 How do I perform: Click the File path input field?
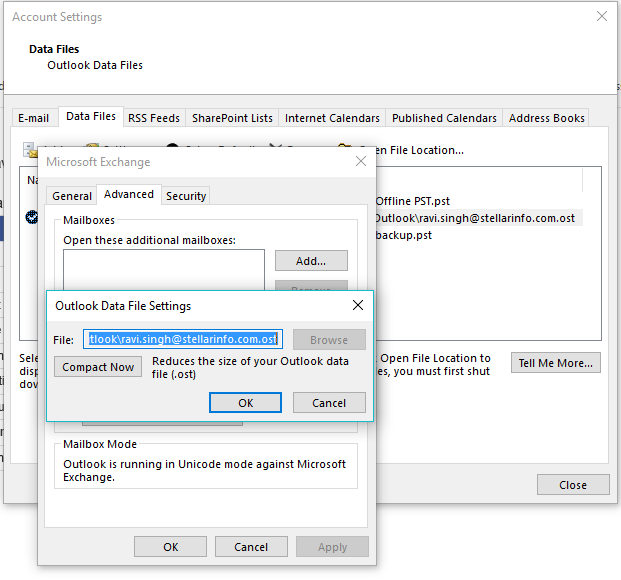(x=183, y=339)
